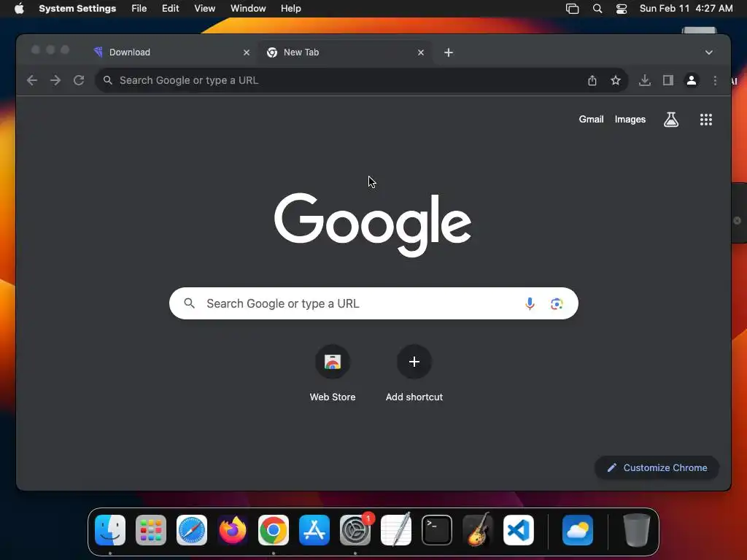This screenshot has width=747, height=560.
Task: Share this page via the share icon
Action: [x=592, y=80]
